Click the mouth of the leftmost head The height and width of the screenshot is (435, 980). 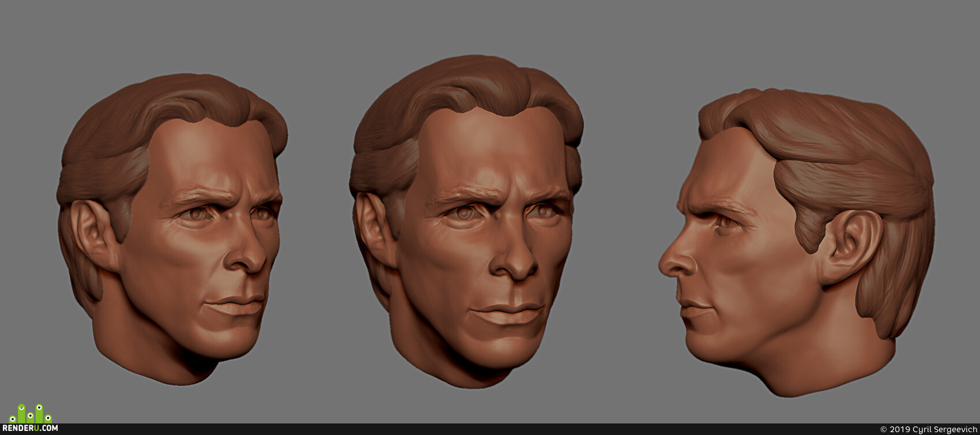point(236,305)
